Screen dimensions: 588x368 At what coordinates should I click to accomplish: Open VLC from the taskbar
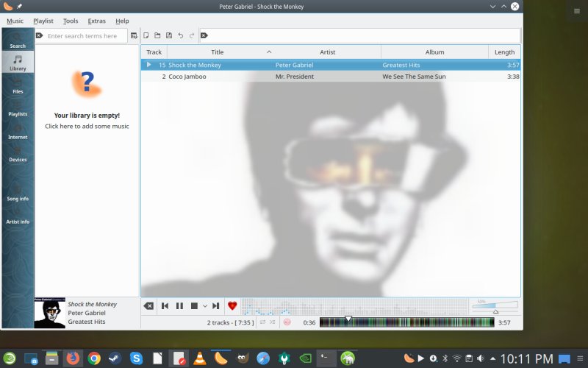199,358
